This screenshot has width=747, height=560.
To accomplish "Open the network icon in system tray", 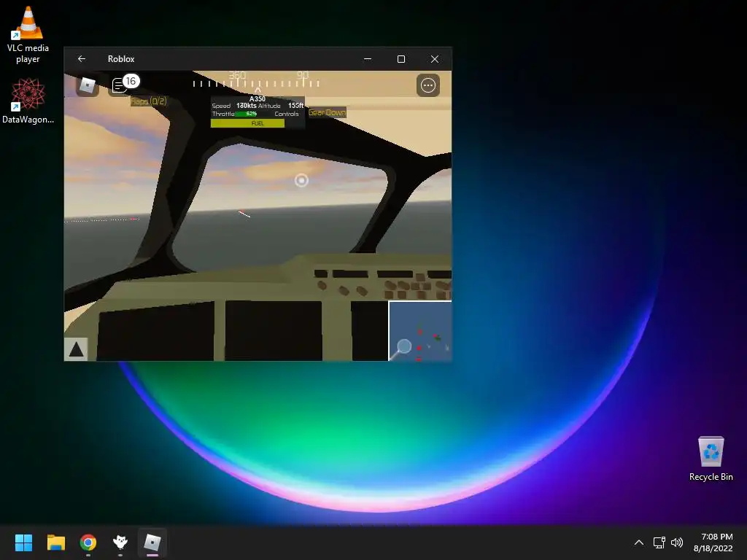I will tap(659, 542).
